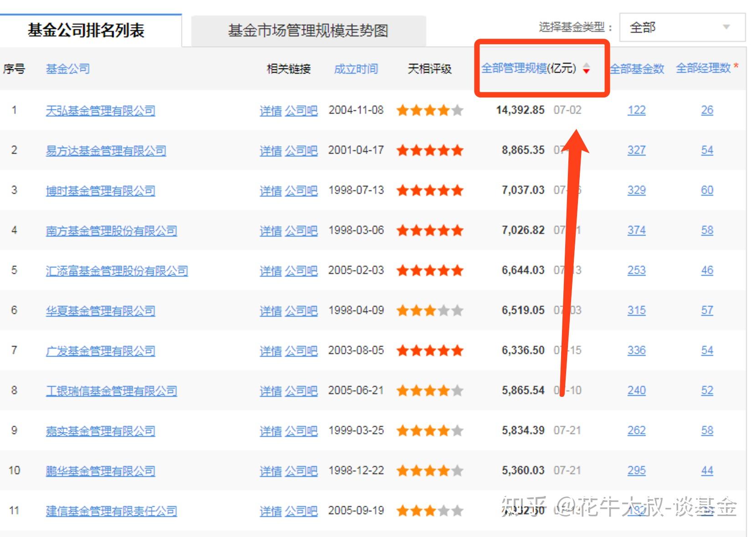The width and height of the screenshot is (756, 537).
Task: Open the 选择基金类型 dropdown showing 全部
Action: pyautogui.click(x=682, y=27)
